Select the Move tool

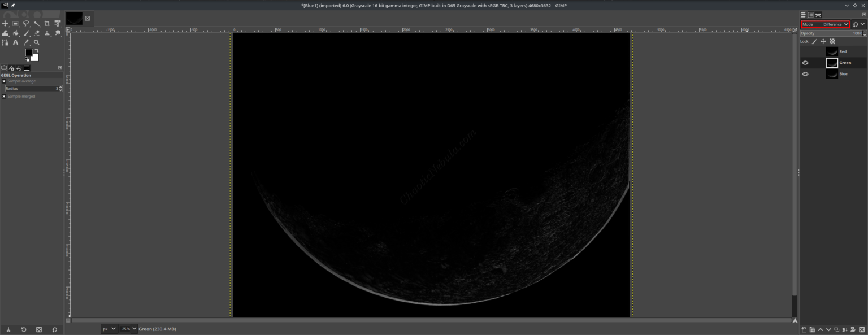click(5, 23)
